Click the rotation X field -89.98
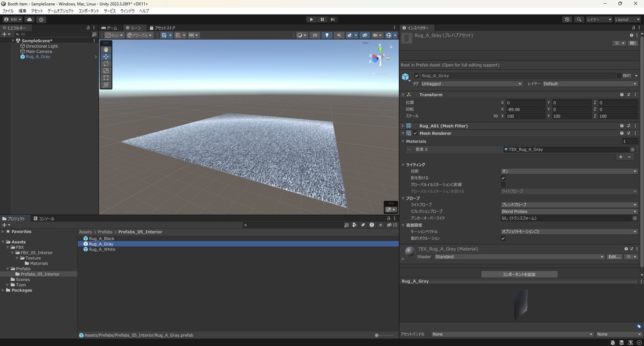 click(x=525, y=109)
